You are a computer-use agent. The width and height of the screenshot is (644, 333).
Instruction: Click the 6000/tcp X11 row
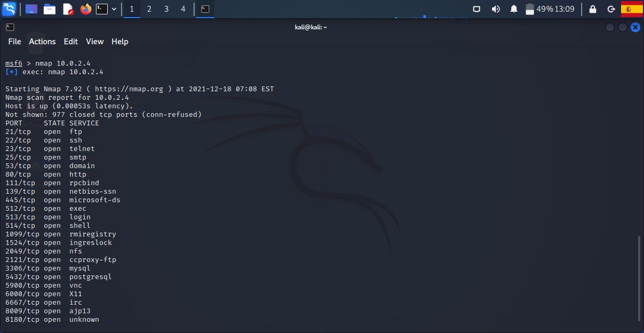[44, 294]
